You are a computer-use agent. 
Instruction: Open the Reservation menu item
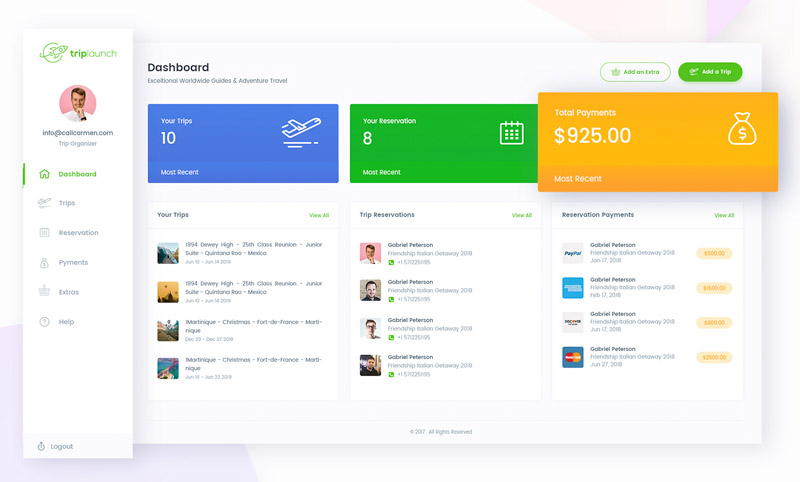tap(79, 233)
